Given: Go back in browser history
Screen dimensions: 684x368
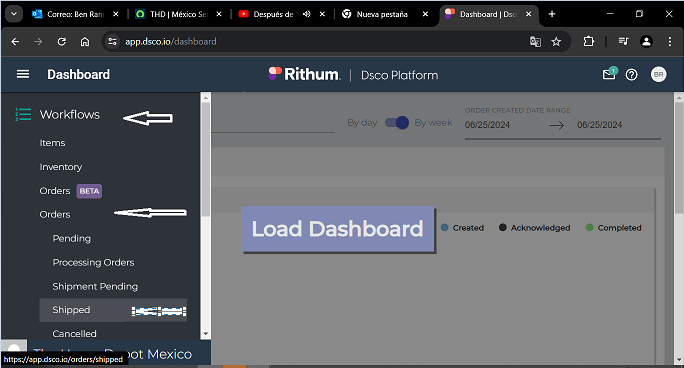Looking at the screenshot, I should pos(15,42).
